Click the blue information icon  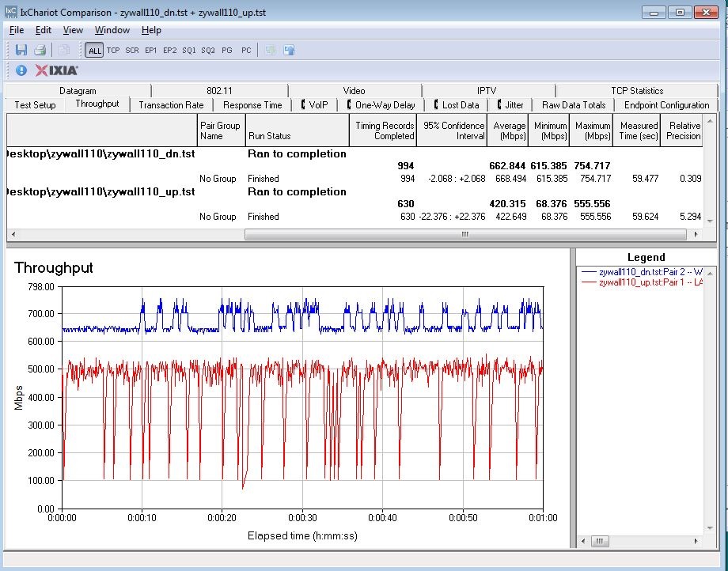click(x=21, y=70)
